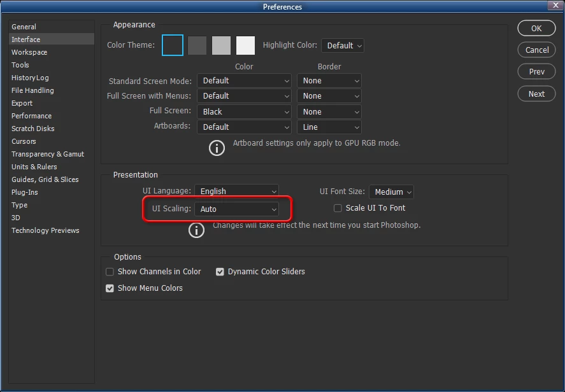Viewport: 565px width, 392px height.
Task: Go to Workspace preferences
Action: (52, 52)
